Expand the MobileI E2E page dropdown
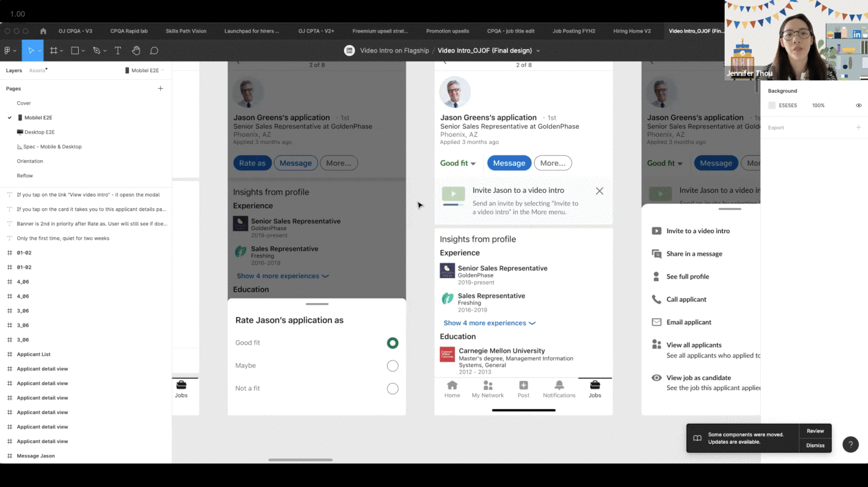Viewport: 868px width, 487px height. pos(145,70)
